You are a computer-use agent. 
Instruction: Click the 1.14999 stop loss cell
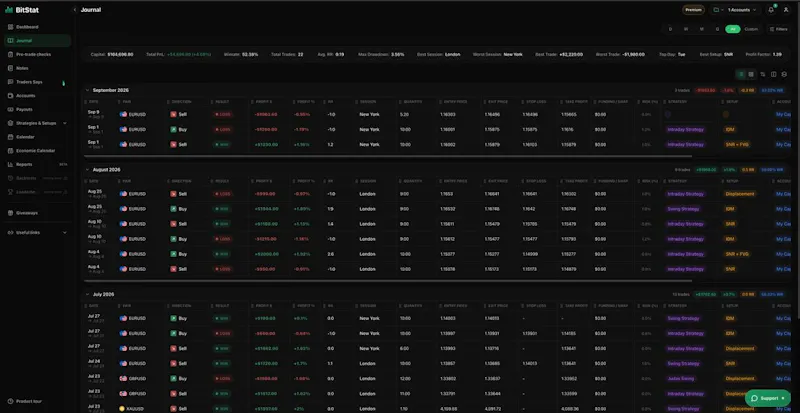(530, 254)
